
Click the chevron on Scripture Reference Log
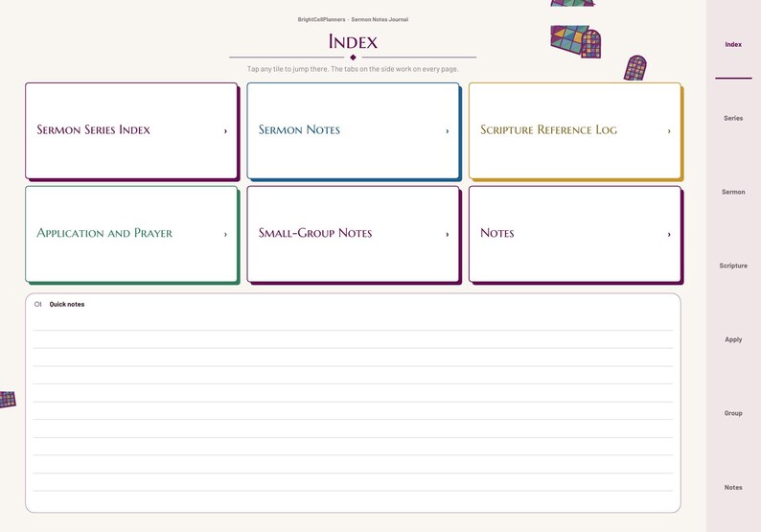coord(669,131)
